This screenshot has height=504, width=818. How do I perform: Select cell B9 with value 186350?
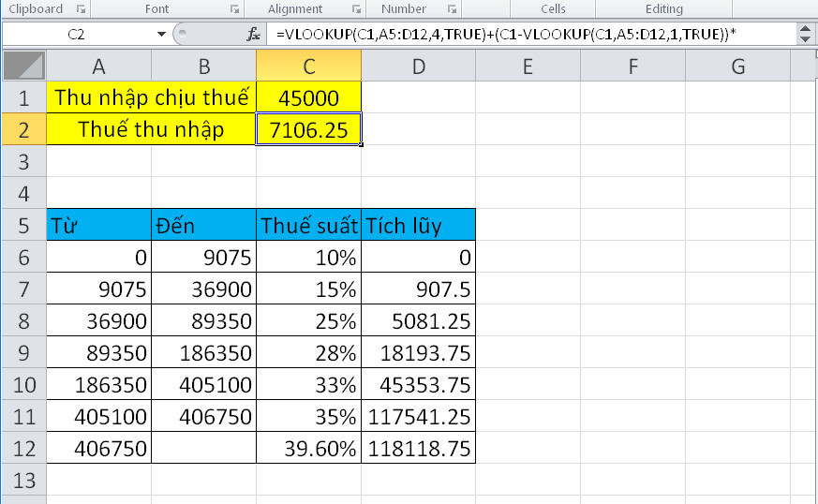point(204,352)
